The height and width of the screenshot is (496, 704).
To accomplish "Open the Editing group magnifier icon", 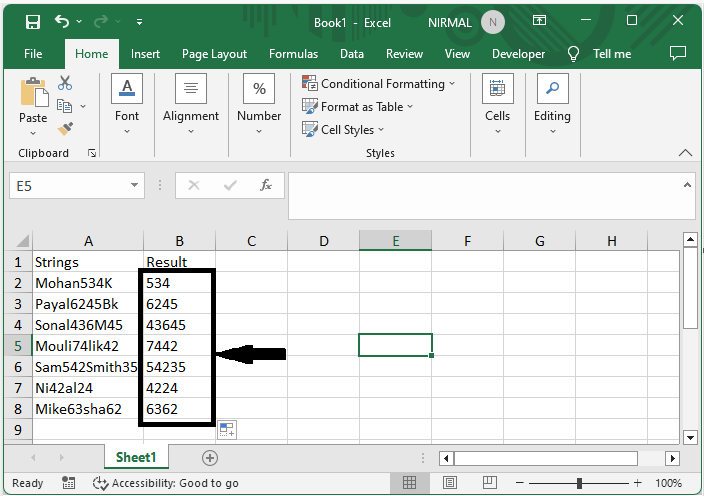I will coord(552,90).
